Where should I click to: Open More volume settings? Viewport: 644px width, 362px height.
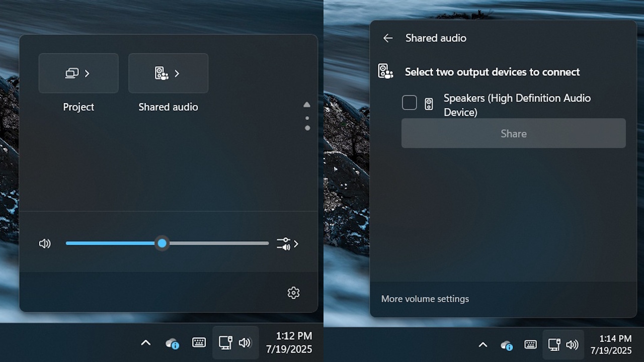(x=425, y=299)
